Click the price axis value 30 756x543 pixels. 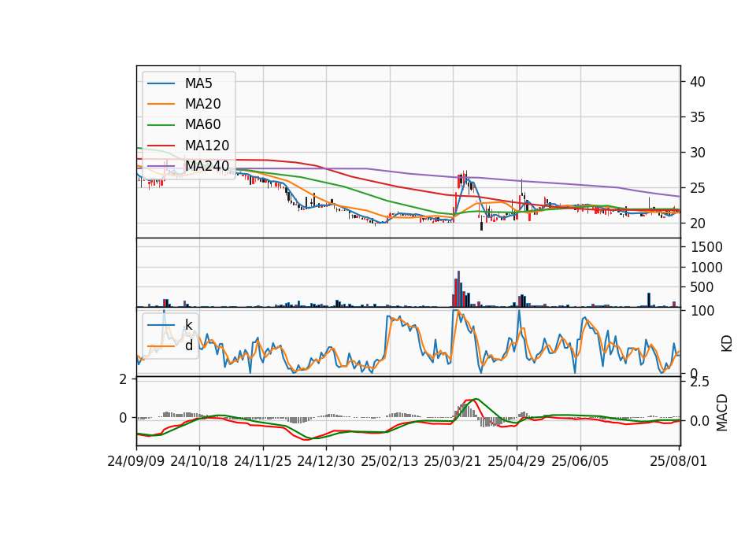coord(697,153)
